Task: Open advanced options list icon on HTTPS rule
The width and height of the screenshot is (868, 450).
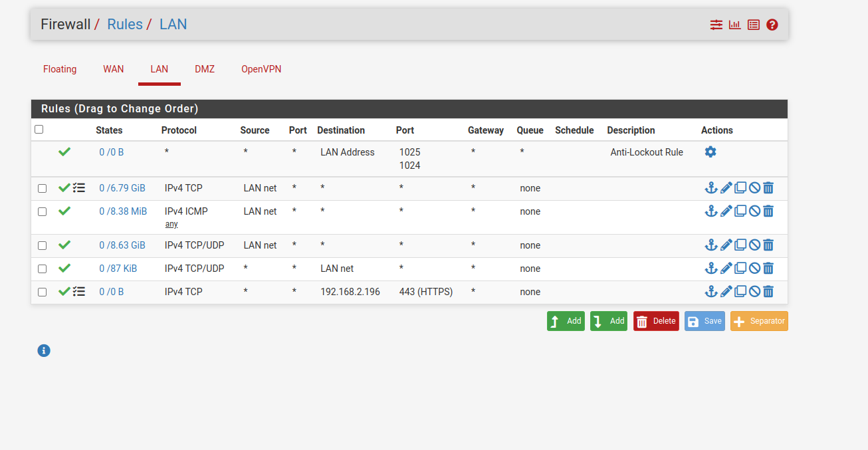Action: 79,292
